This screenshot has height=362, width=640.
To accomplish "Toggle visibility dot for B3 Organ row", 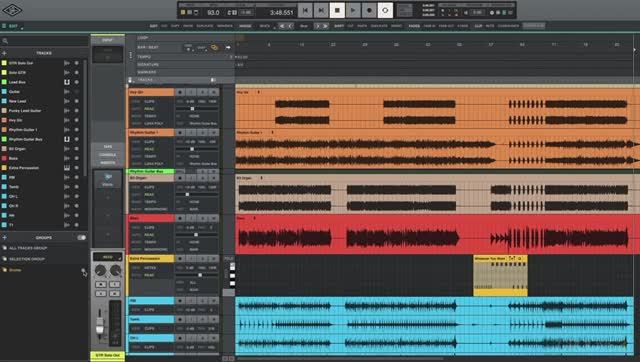I will 76,149.
